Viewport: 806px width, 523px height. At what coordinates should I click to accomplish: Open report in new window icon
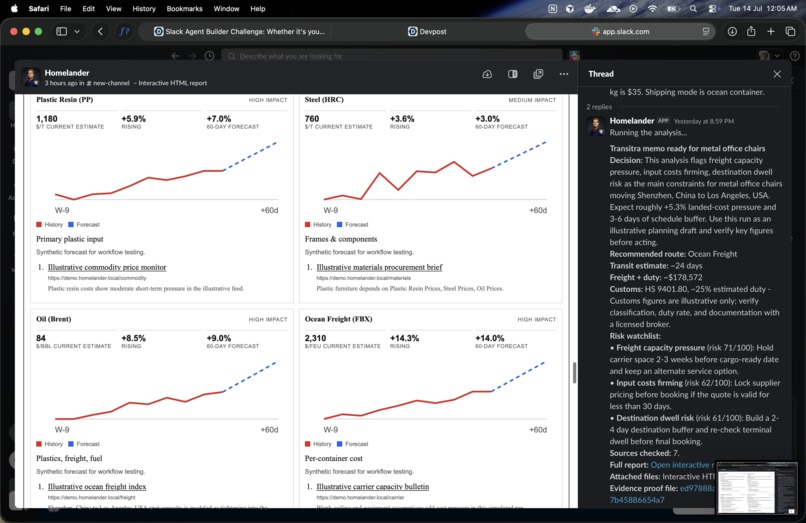pos(538,74)
